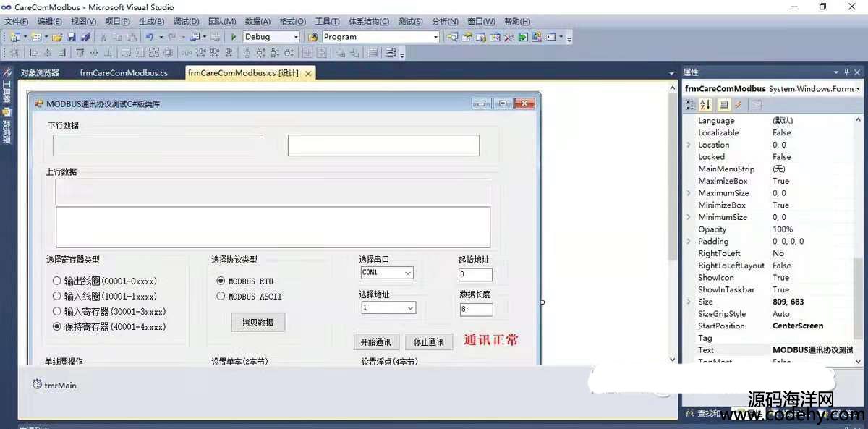Choose the MODBUS RTU protocol option

[245, 281]
